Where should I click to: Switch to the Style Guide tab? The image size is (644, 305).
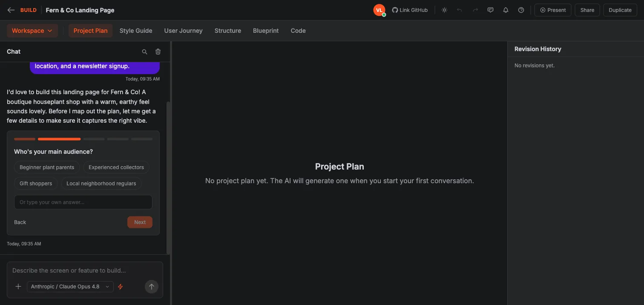click(x=136, y=31)
